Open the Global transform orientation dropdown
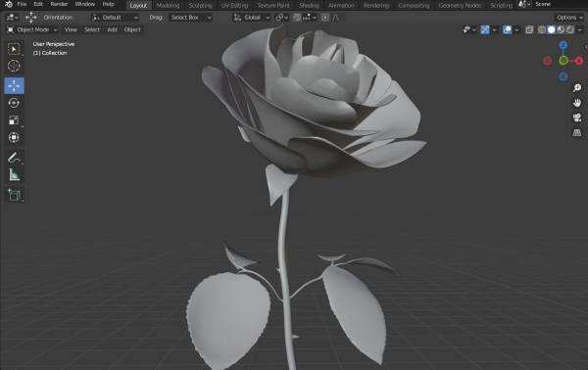Screen dimensions: 588x370 coord(251,18)
